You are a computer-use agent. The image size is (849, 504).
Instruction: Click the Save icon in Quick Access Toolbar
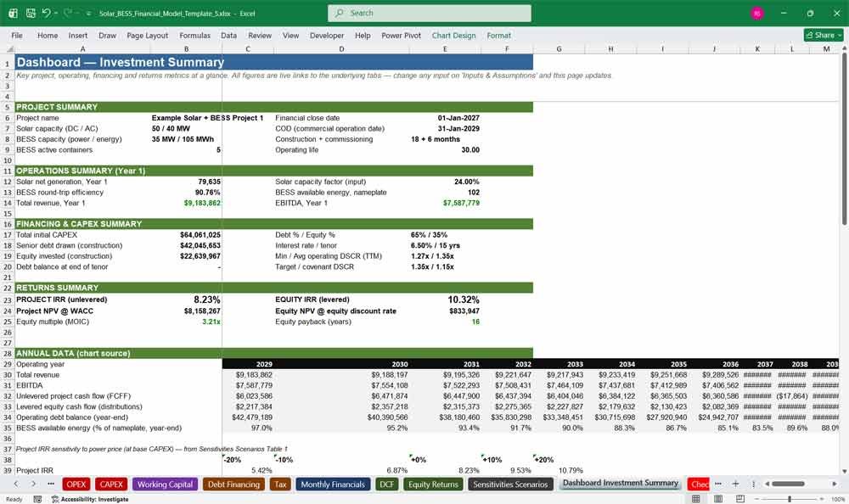point(31,13)
